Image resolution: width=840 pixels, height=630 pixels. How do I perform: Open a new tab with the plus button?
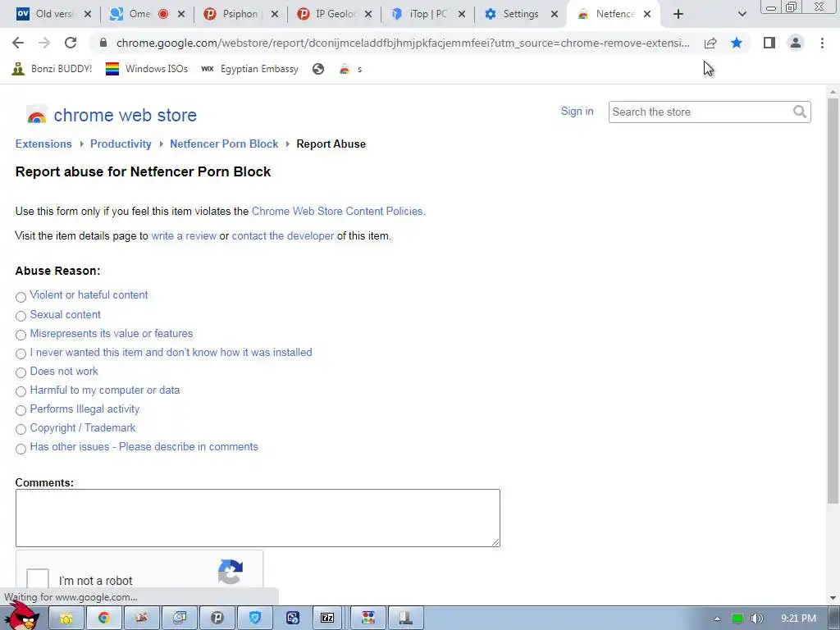pyautogui.click(x=678, y=14)
